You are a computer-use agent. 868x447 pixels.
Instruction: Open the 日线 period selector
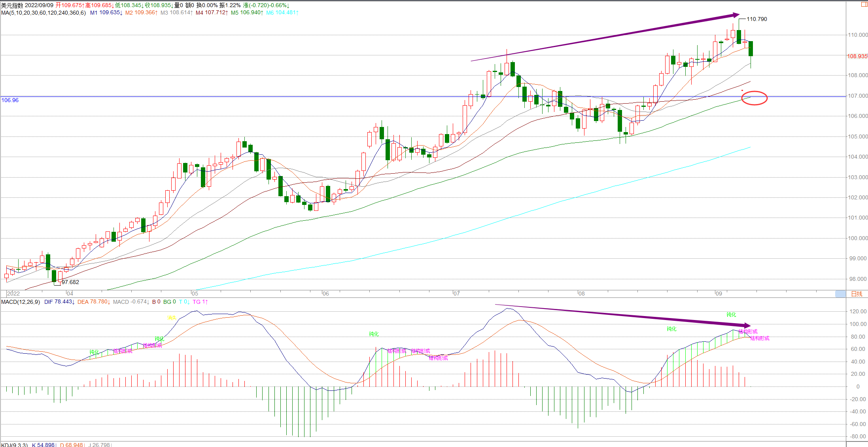(x=857, y=294)
